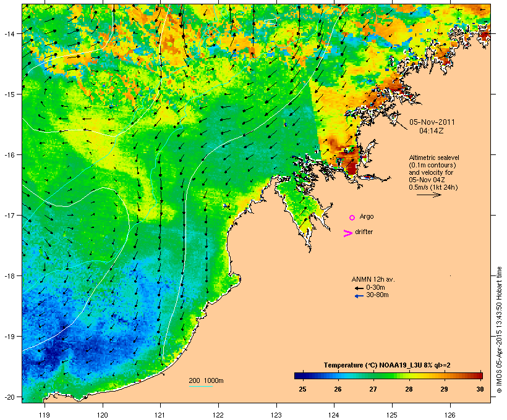Click latitude axis label -14
Viewport: 507px width, 420px height.
[x=9, y=33]
